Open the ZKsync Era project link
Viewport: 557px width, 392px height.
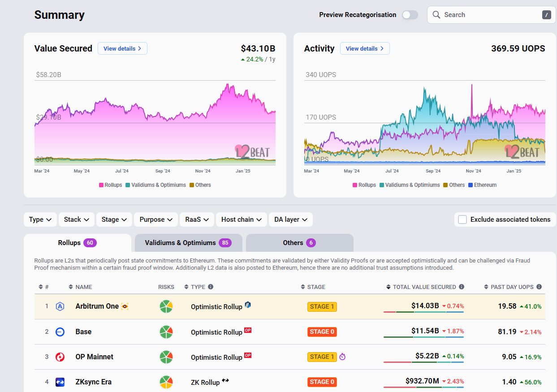tap(94, 382)
